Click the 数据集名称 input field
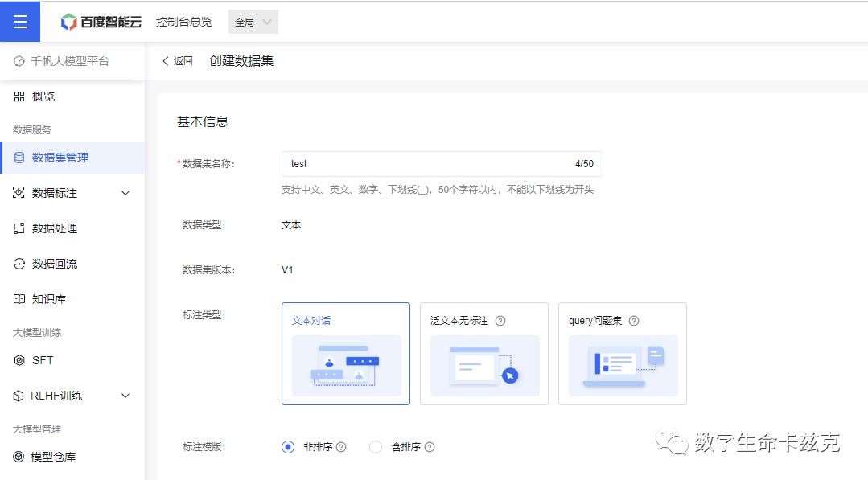Screen dimensions: 868x480 coord(442,164)
